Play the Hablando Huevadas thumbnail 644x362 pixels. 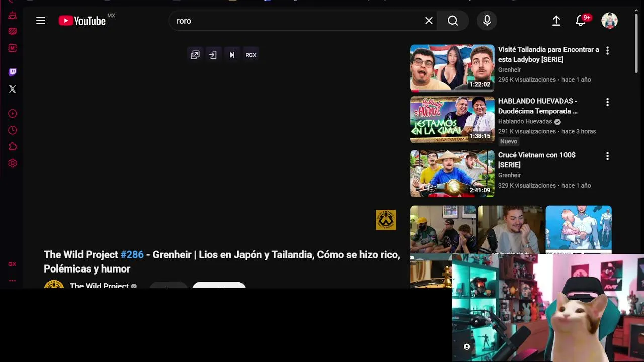click(452, 120)
